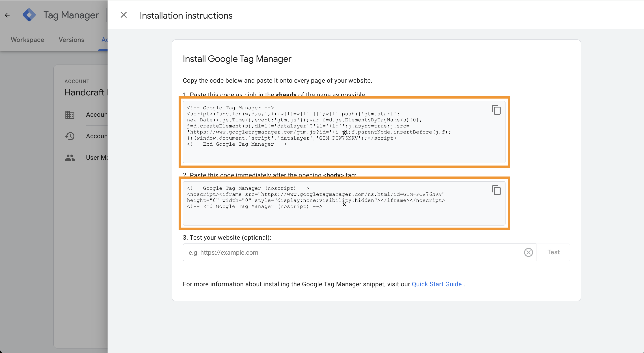Click inside the head code text box
The height and width of the screenshot is (353, 644).
[344, 132]
